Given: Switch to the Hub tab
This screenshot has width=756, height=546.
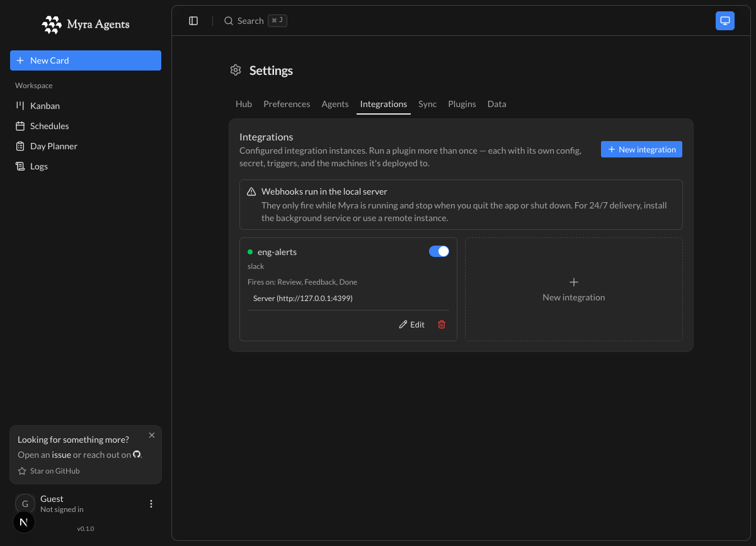Looking at the screenshot, I should point(244,104).
